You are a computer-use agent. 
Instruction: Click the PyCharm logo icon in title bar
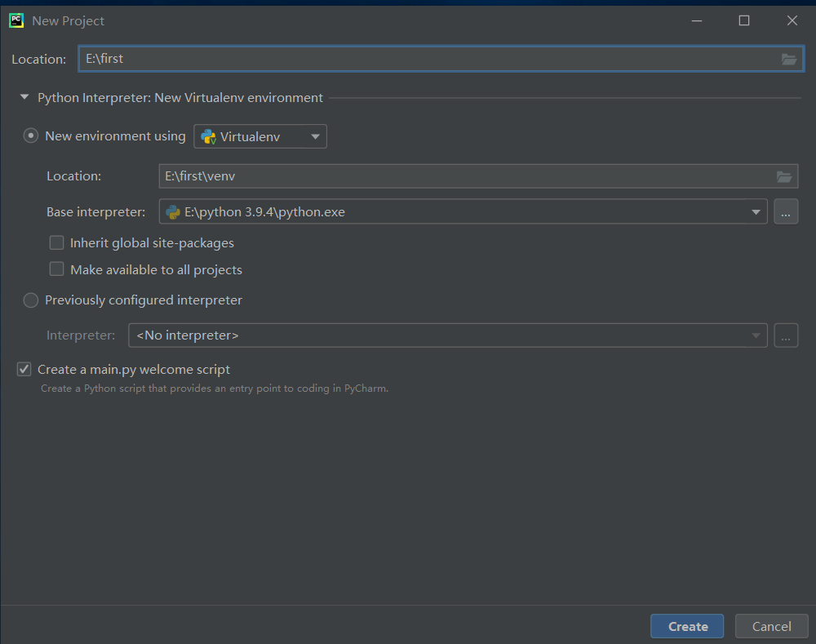coord(16,20)
